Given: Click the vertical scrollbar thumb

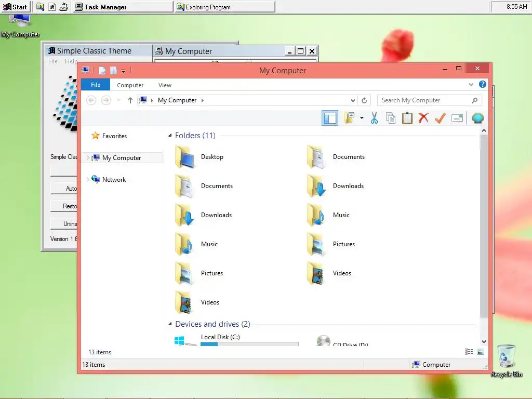Looking at the screenshot, I should 484,225.
